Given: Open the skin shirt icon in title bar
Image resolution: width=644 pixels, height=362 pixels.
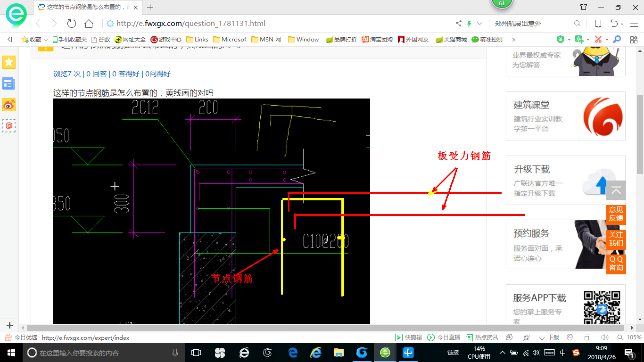Looking at the screenshot, I should [x=584, y=7].
